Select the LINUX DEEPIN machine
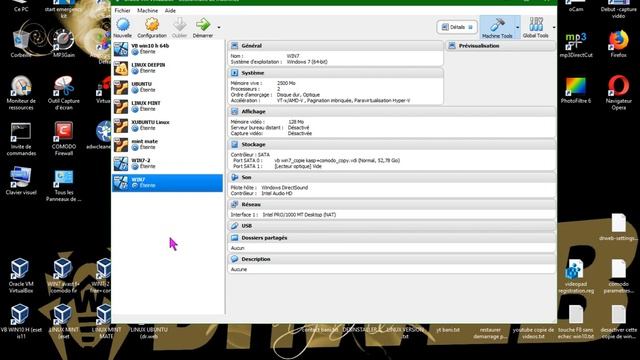The width and height of the screenshot is (640, 360). coord(168,68)
